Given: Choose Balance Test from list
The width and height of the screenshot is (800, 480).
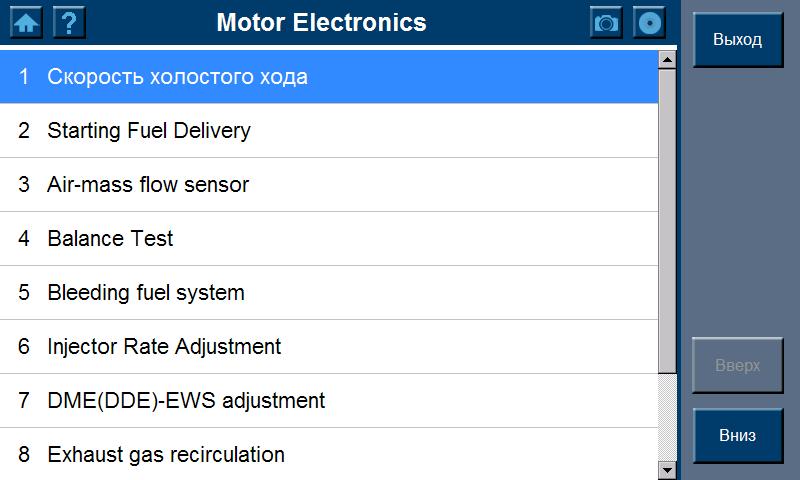Looking at the screenshot, I should coord(329,239).
